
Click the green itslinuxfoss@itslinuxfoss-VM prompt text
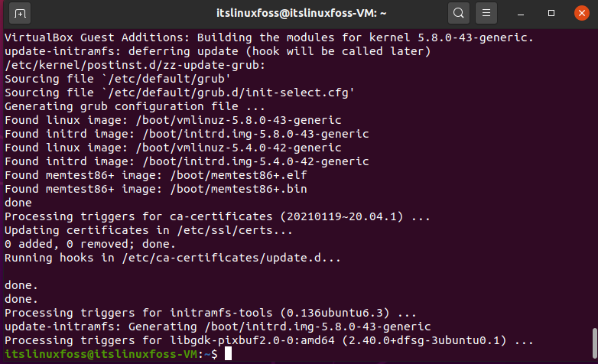(x=101, y=354)
